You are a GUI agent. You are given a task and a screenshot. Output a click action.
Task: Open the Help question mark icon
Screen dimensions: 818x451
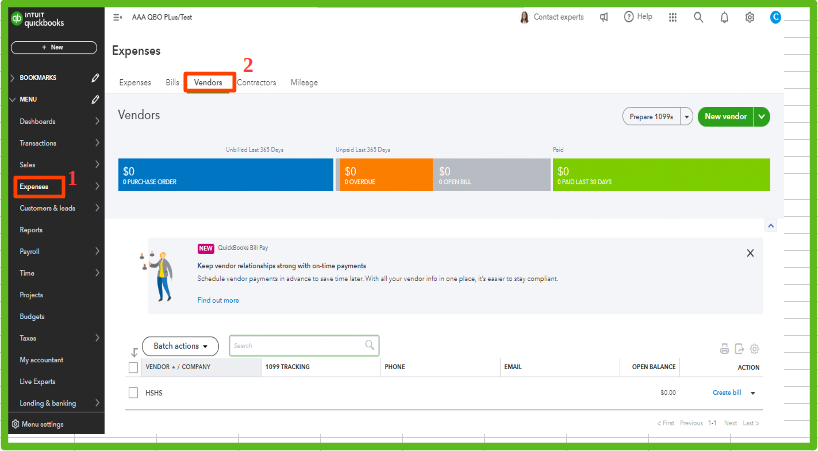pos(629,17)
